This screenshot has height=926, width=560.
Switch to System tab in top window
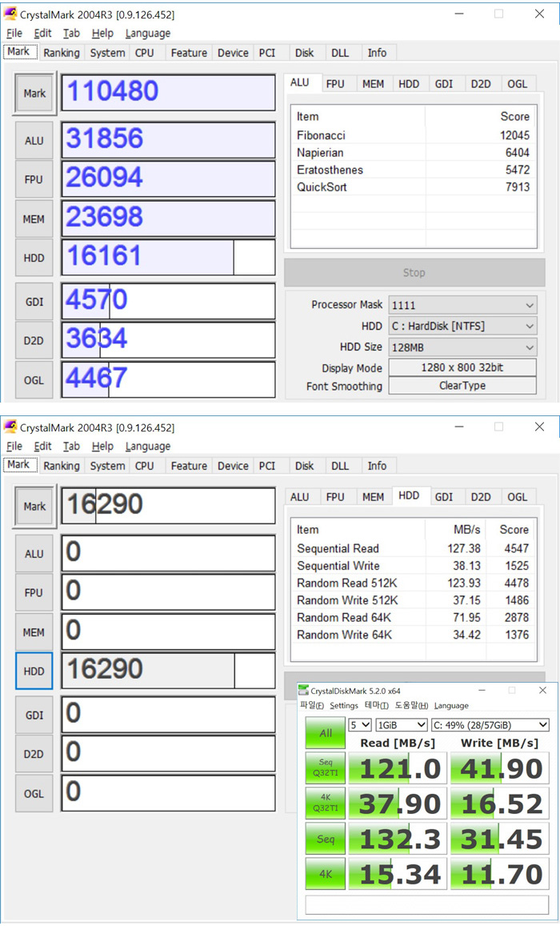click(107, 53)
